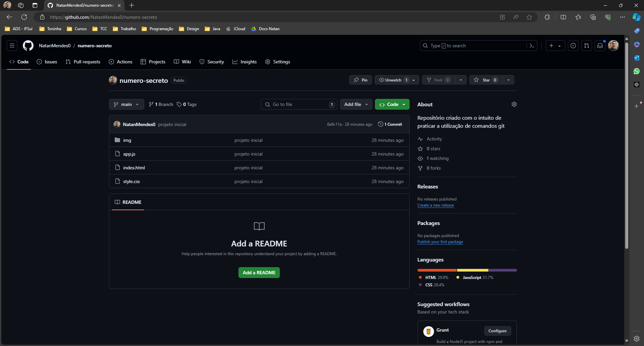The width and height of the screenshot is (644, 346).
Task: Open Outlook in Edge sidebar
Action: 637,58
